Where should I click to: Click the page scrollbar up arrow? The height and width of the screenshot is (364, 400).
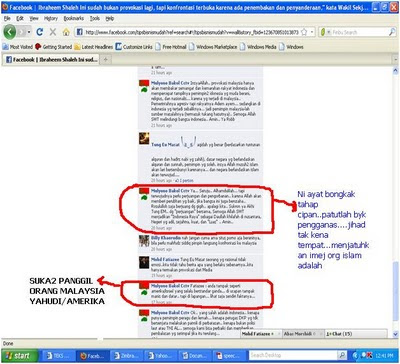pyautogui.click(x=395, y=70)
